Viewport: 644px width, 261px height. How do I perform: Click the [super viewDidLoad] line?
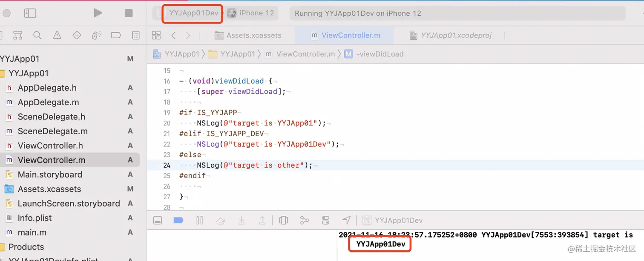click(x=241, y=92)
